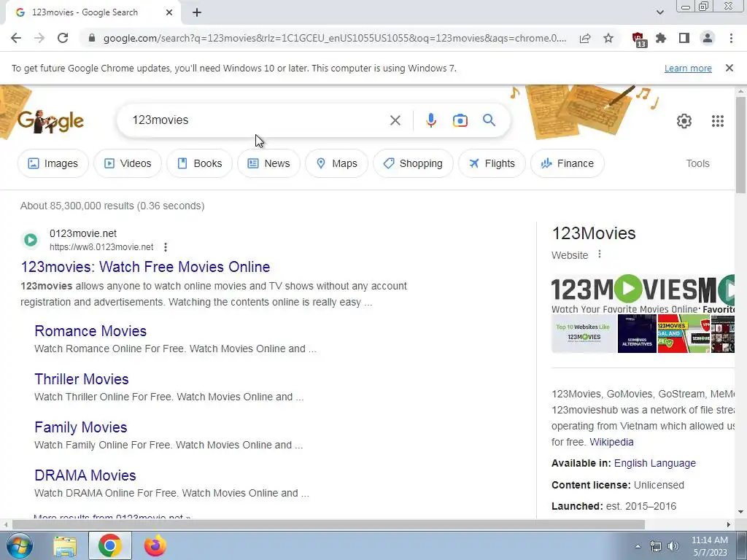Screen dimensions: 747x560
Task: Click the Learn more link
Action: [x=688, y=68]
